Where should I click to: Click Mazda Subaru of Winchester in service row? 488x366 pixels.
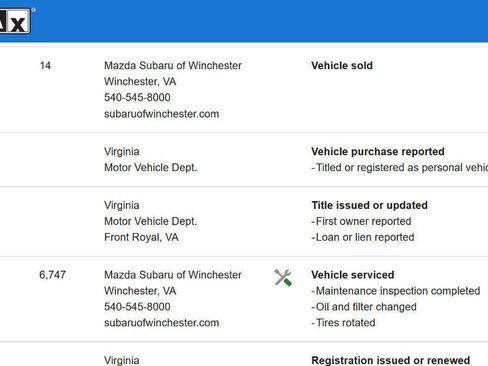173,275
